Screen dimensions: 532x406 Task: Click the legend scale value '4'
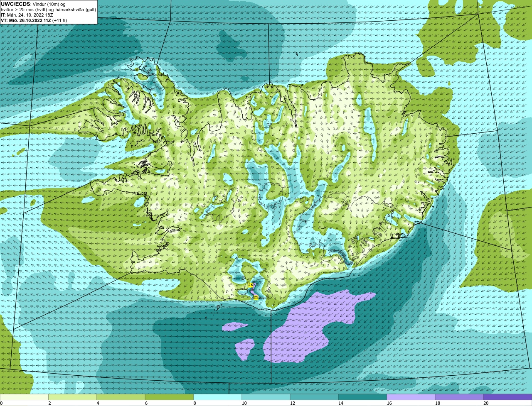98,403
